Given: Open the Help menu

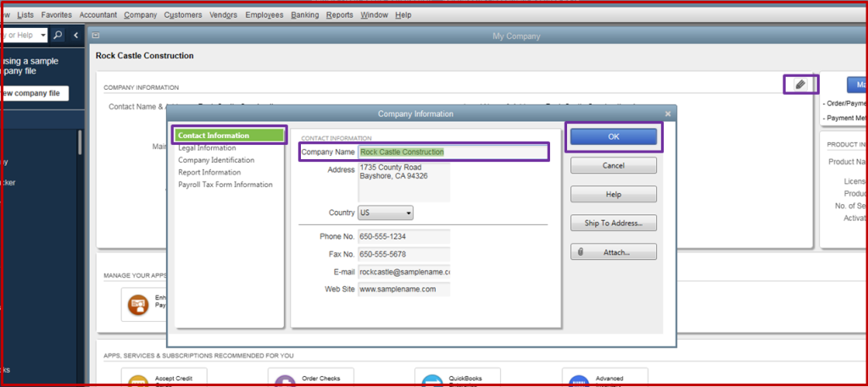Looking at the screenshot, I should point(403,15).
